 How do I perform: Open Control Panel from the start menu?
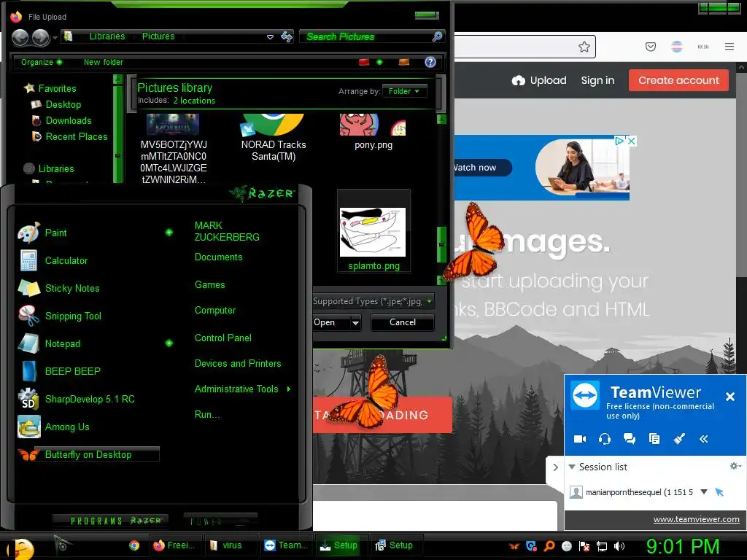point(223,338)
